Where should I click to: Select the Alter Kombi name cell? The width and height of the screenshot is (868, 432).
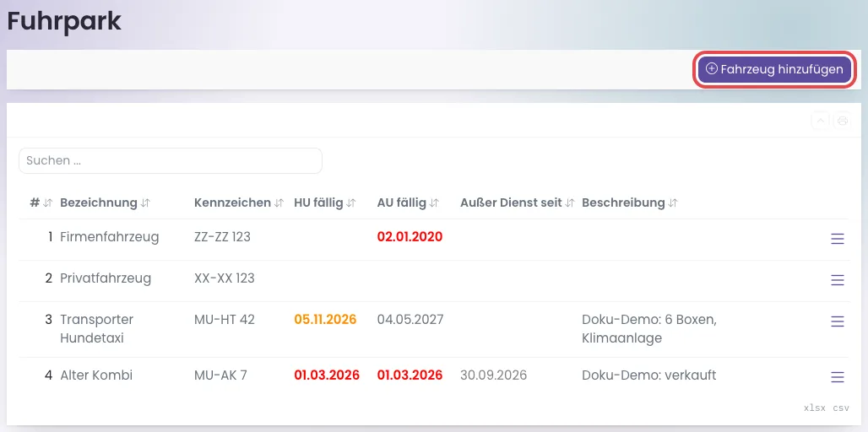tap(96, 375)
